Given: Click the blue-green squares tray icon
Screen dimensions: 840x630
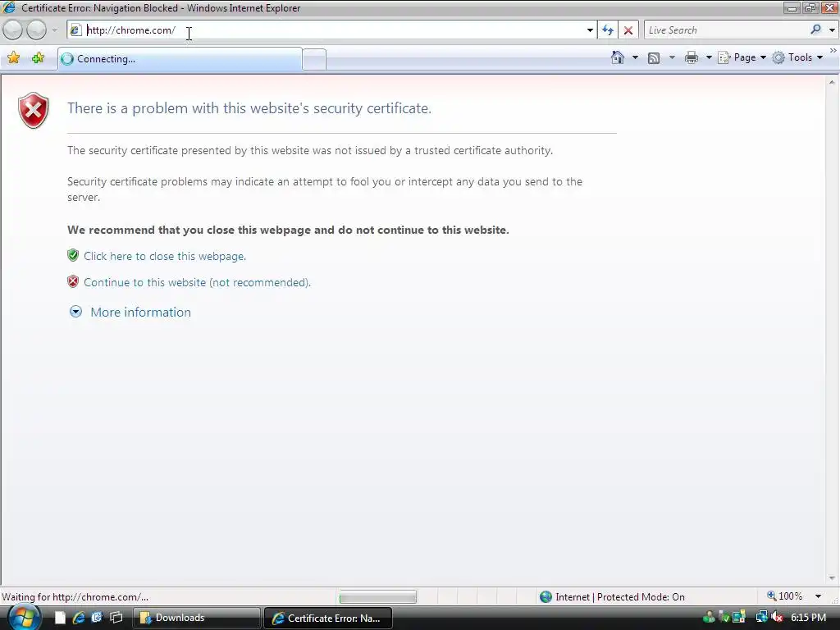Looking at the screenshot, I should (739, 618).
